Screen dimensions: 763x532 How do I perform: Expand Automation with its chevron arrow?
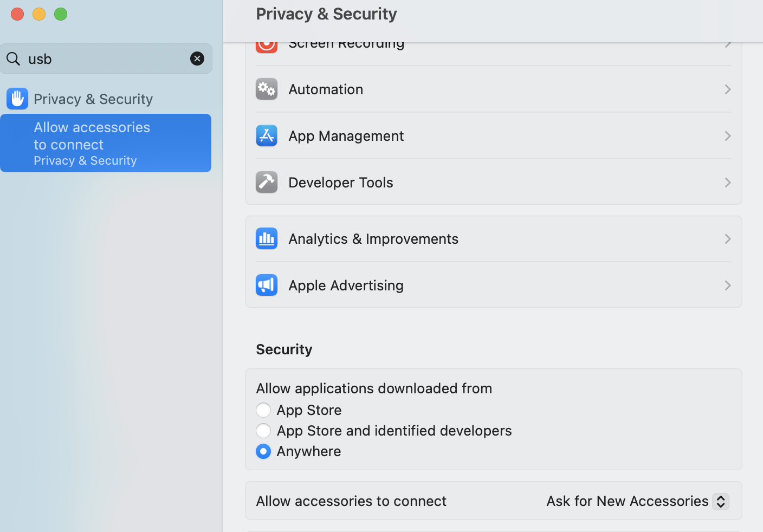pyautogui.click(x=727, y=89)
